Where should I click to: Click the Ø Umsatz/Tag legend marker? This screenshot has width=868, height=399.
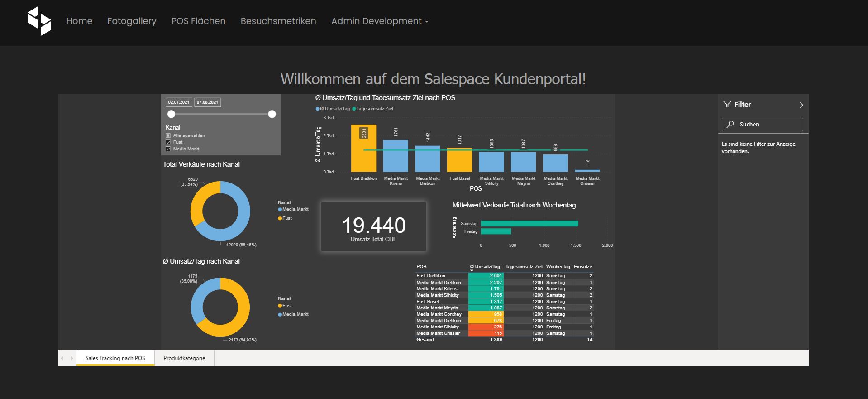[x=317, y=109]
